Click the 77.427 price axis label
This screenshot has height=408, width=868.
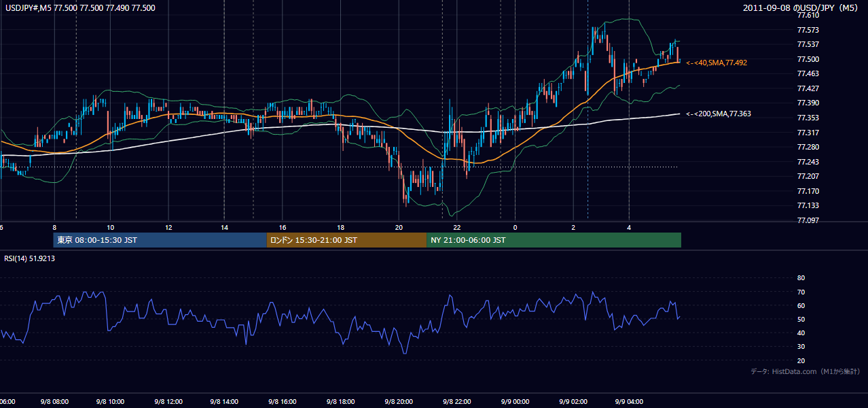(x=808, y=88)
